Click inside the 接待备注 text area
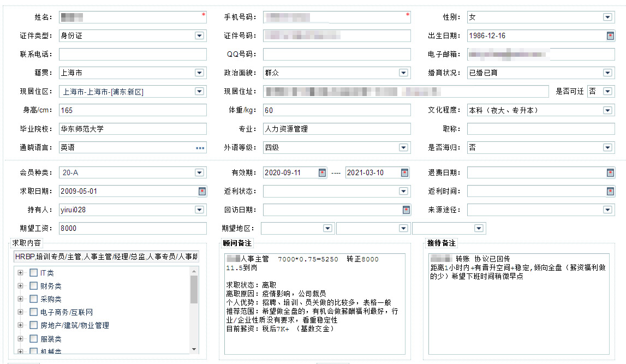 pyautogui.click(x=519, y=304)
